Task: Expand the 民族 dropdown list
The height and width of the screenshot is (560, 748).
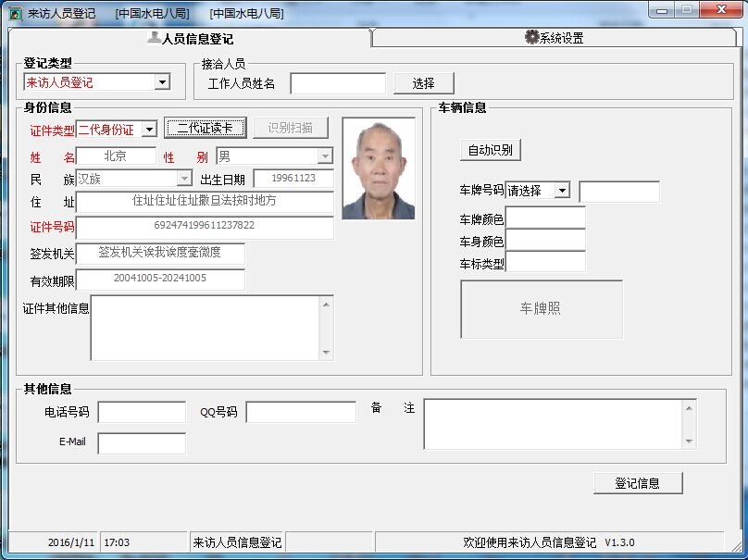Action: pyautogui.click(x=184, y=179)
